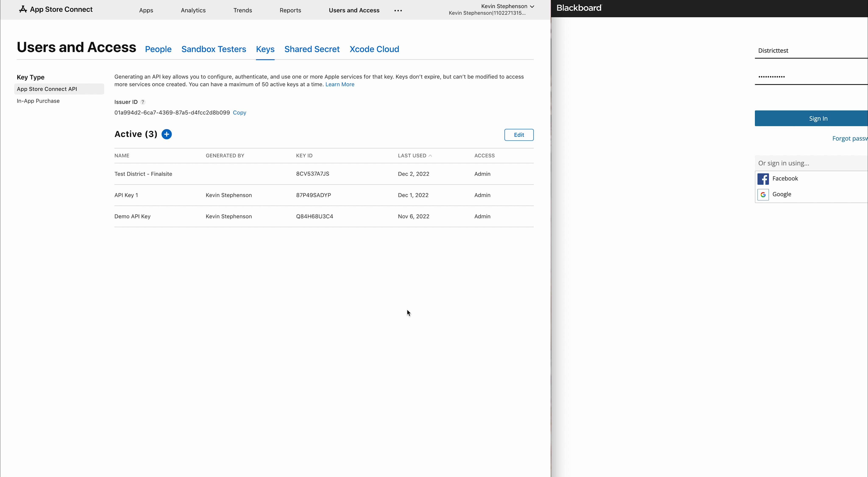Select the Xcode Cloud tab
The image size is (868, 477).
tap(374, 49)
